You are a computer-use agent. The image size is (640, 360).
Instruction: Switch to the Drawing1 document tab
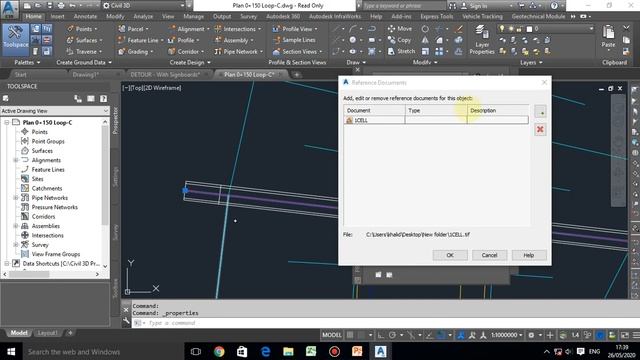[x=86, y=75]
